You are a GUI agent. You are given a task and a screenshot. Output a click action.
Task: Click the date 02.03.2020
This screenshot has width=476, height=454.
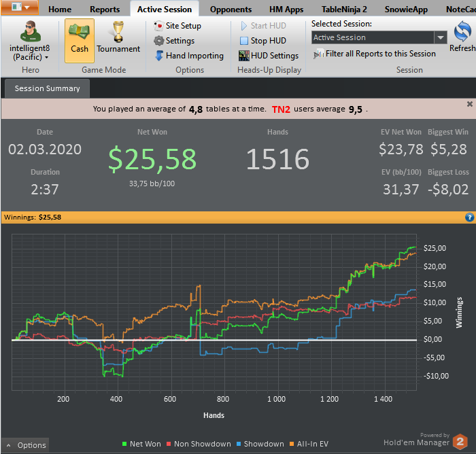pos(45,150)
